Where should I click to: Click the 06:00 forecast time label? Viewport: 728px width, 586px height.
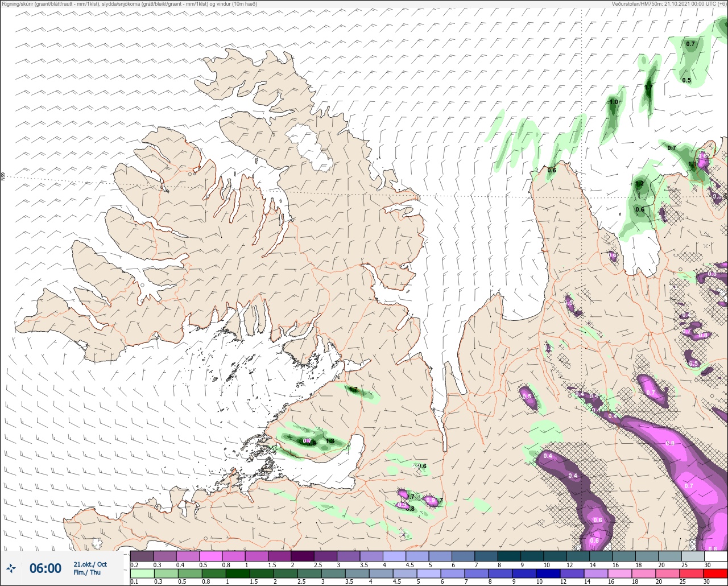(x=45, y=568)
